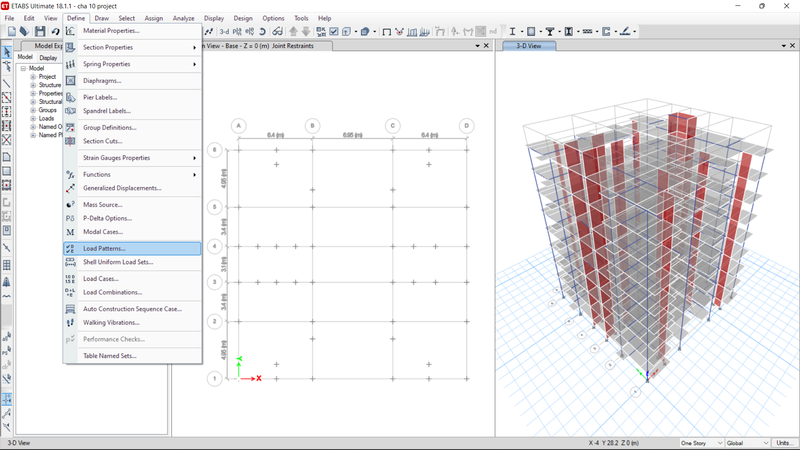800x450 pixels.
Task: Click the P-Delta Options icon
Action: click(70, 218)
